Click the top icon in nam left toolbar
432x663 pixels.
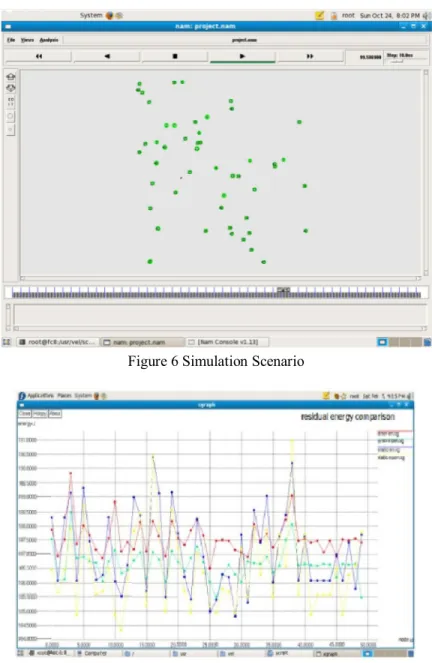coord(11,77)
